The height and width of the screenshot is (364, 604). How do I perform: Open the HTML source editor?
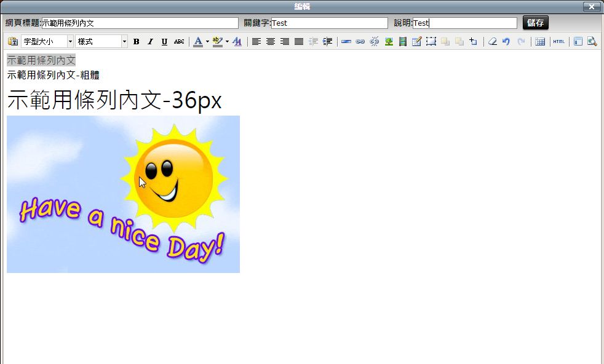(558, 42)
